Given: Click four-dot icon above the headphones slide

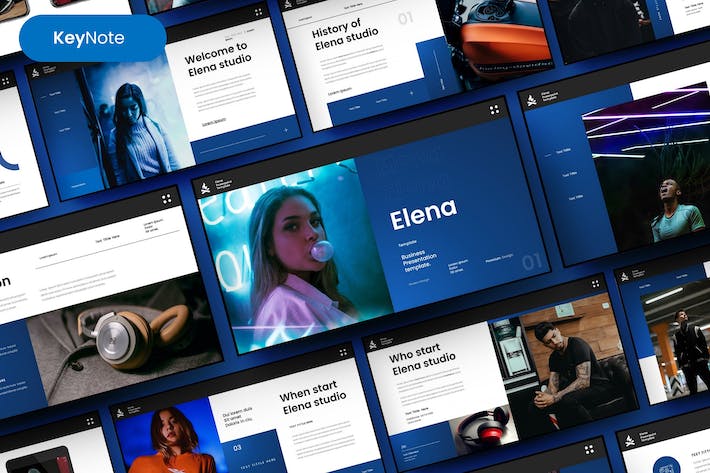Looking at the screenshot, I should pos(165,199).
